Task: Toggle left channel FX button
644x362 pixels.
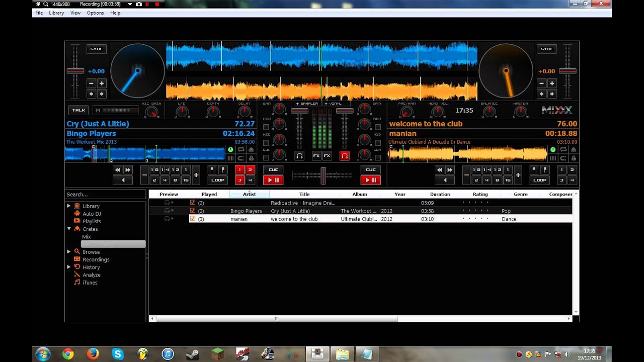Action: [x=316, y=156]
